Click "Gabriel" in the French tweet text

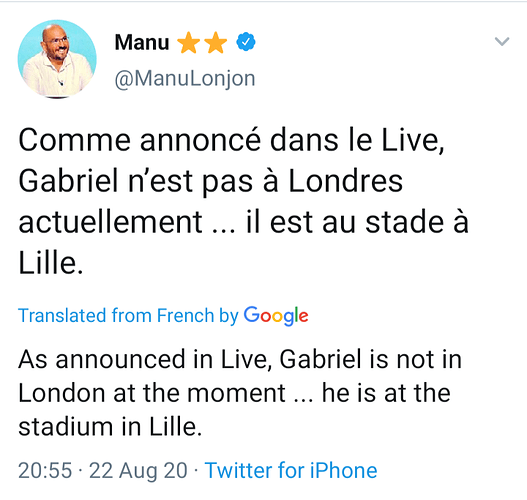pyautogui.click(x=69, y=181)
